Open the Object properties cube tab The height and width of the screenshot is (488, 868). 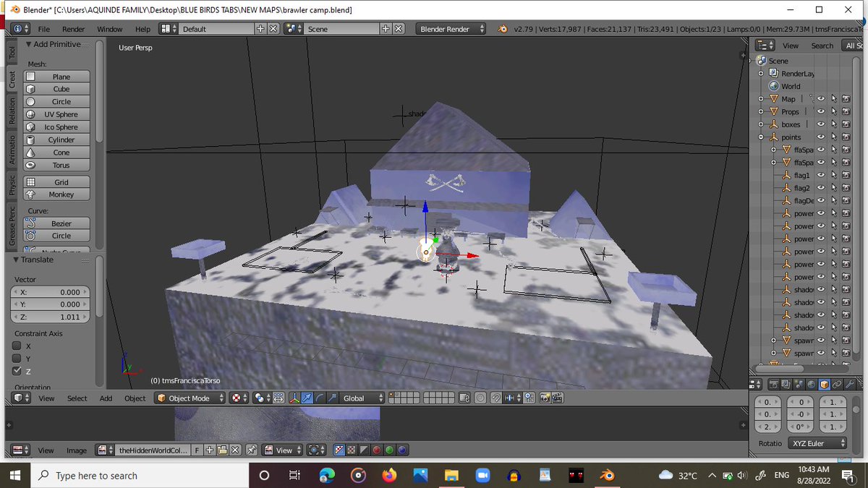pos(825,385)
